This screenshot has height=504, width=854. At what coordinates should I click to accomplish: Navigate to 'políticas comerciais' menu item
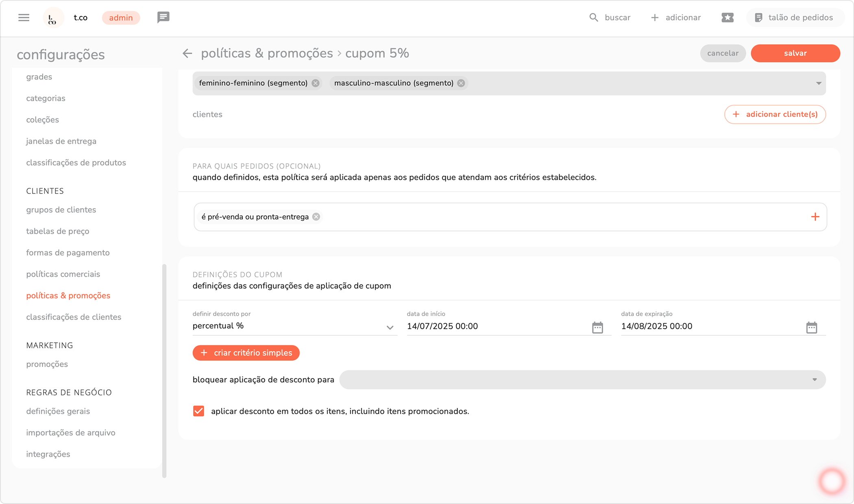(63, 274)
